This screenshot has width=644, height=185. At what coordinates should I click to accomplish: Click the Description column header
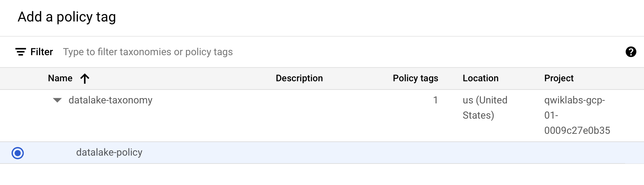pos(299,78)
